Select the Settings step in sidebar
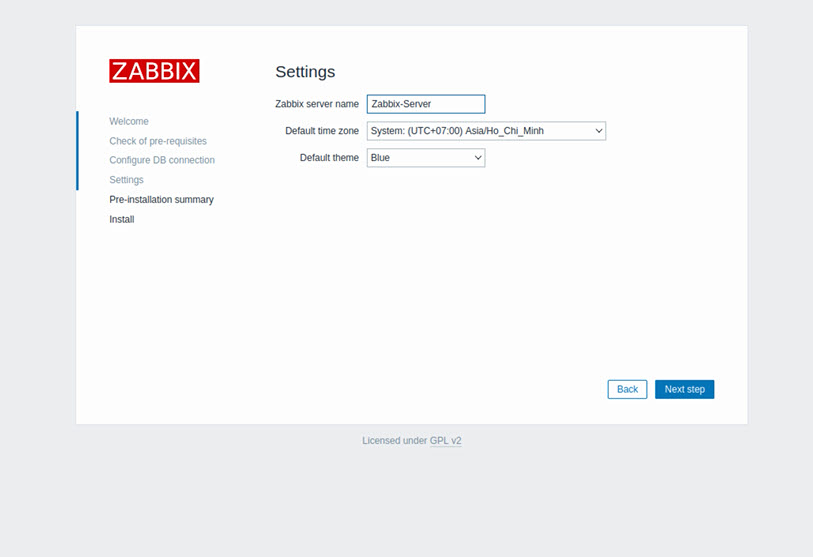Screen dimensions: 813x557 [126, 180]
